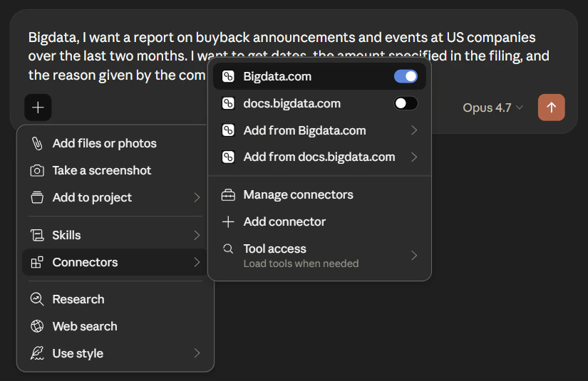Select Add from Bigdata.com entry
Screen dimensions: 588x381
[x=319, y=130]
